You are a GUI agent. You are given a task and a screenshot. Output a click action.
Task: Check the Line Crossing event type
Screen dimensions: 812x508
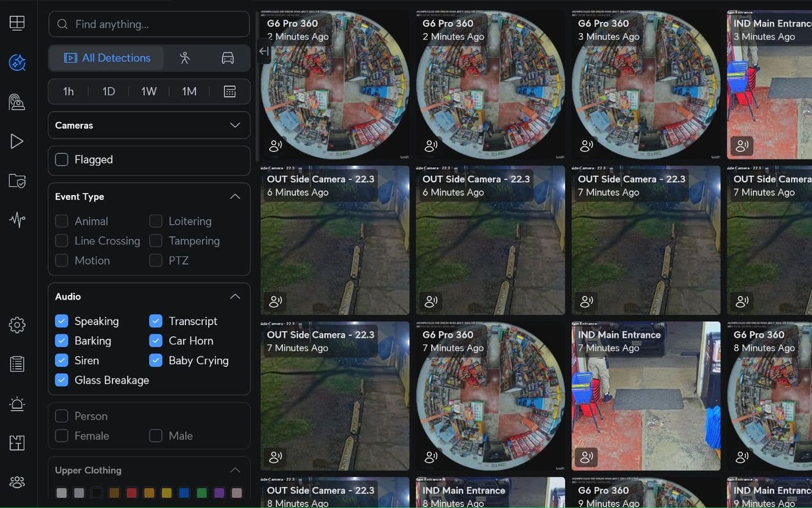coord(61,240)
